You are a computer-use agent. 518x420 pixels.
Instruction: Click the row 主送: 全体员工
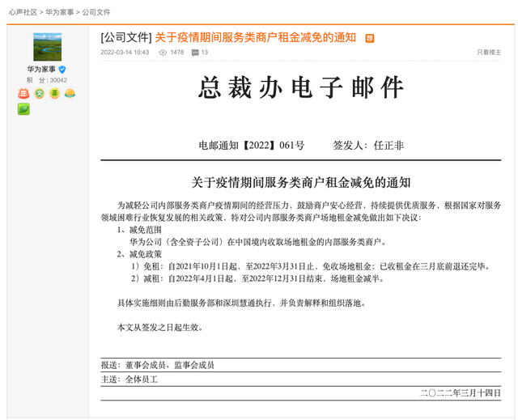[300, 380]
